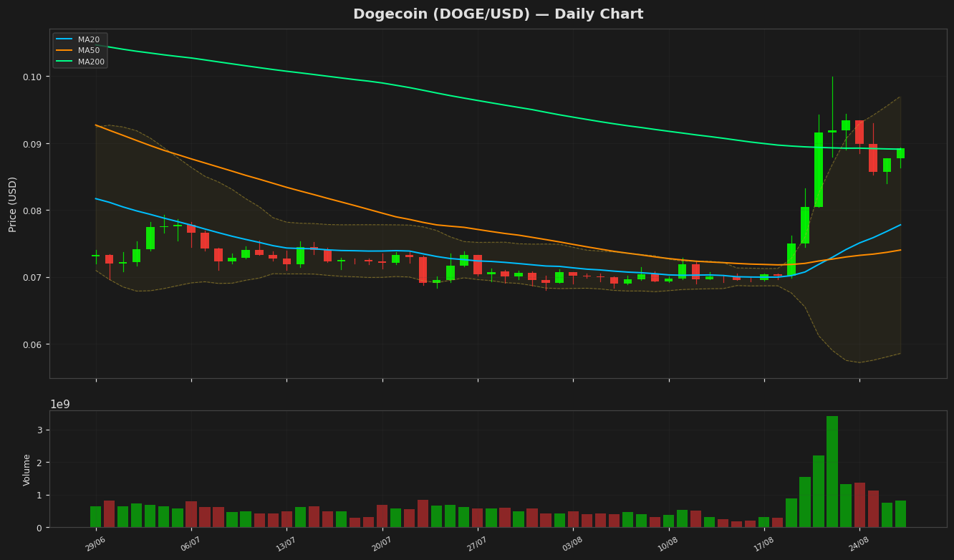This screenshot has height=560, width=954.
Task: Click the volume tick label 0
Action: click(x=40, y=528)
